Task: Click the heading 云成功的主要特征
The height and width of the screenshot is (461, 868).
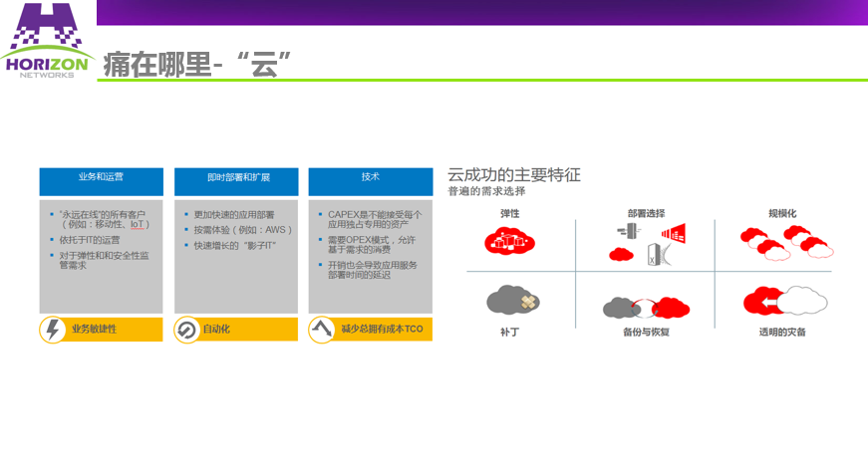Action: point(513,174)
